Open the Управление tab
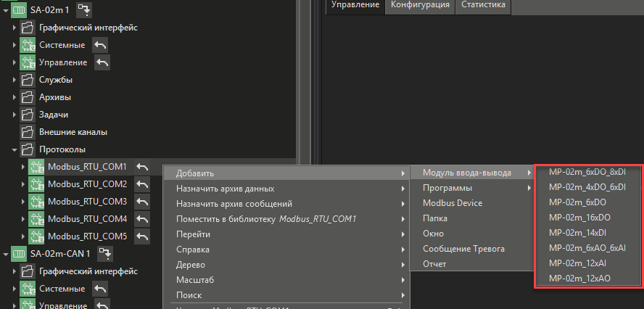644x309 pixels. pyautogui.click(x=355, y=5)
